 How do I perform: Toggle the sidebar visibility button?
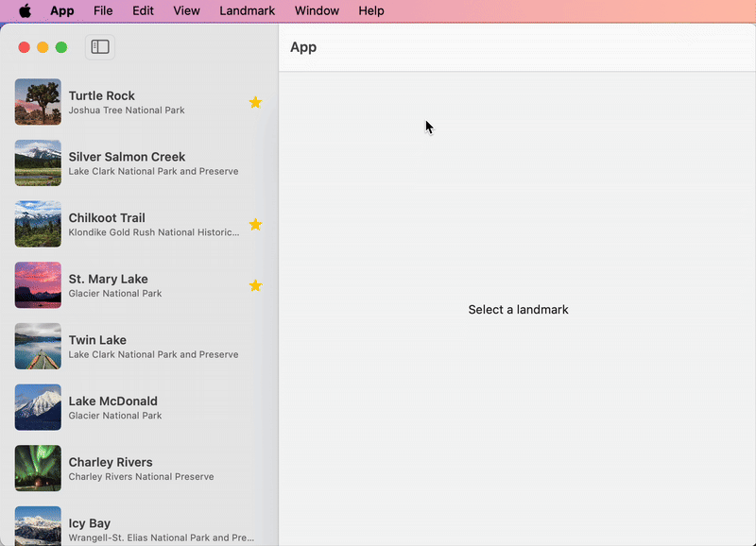coord(100,47)
